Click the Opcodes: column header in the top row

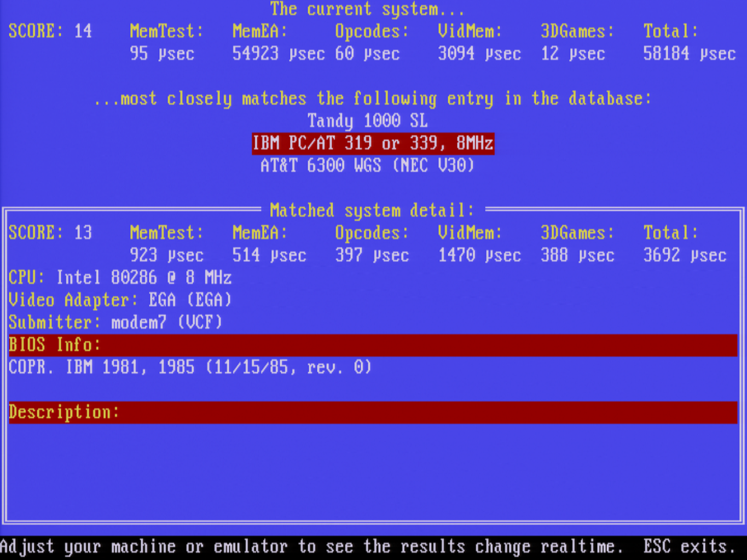click(x=372, y=31)
